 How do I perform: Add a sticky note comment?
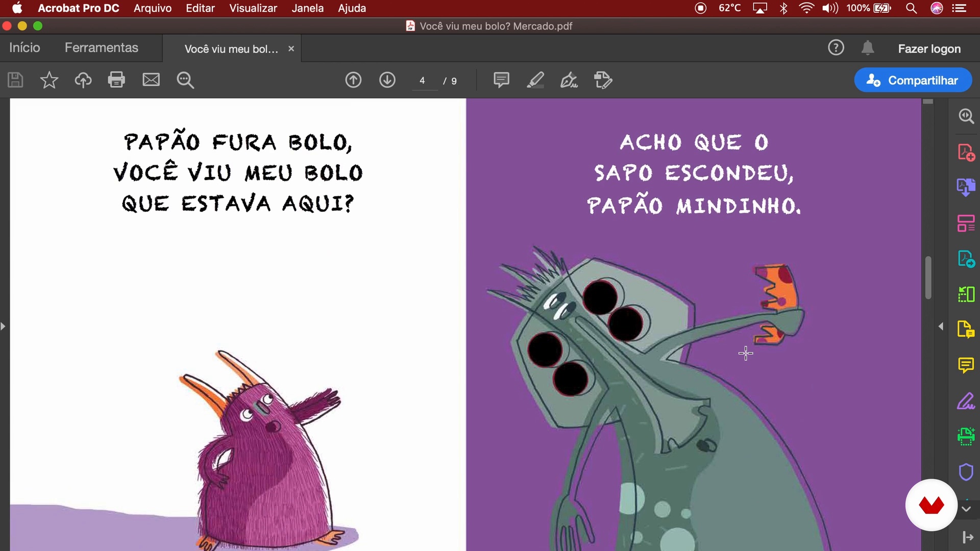coord(501,80)
